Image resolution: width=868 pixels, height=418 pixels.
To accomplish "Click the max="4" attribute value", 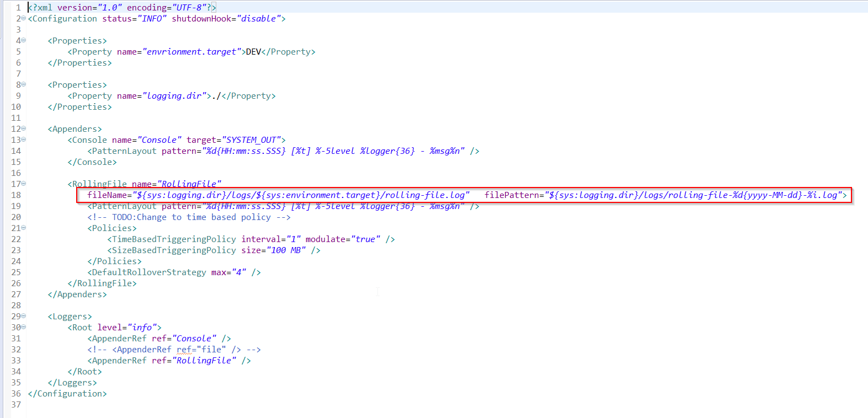I will click(x=239, y=272).
